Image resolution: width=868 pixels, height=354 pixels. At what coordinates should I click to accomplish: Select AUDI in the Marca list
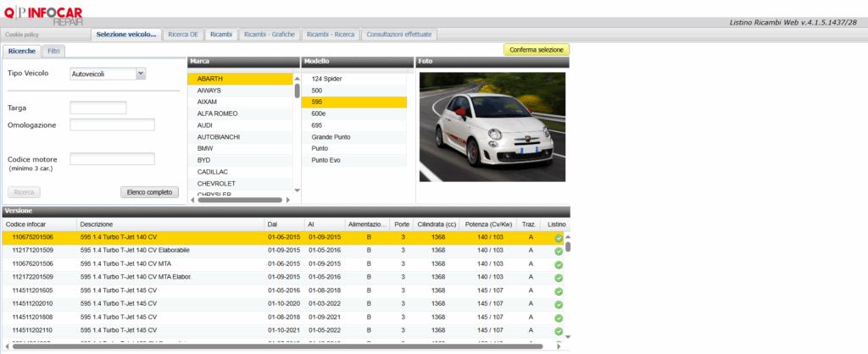[240, 125]
